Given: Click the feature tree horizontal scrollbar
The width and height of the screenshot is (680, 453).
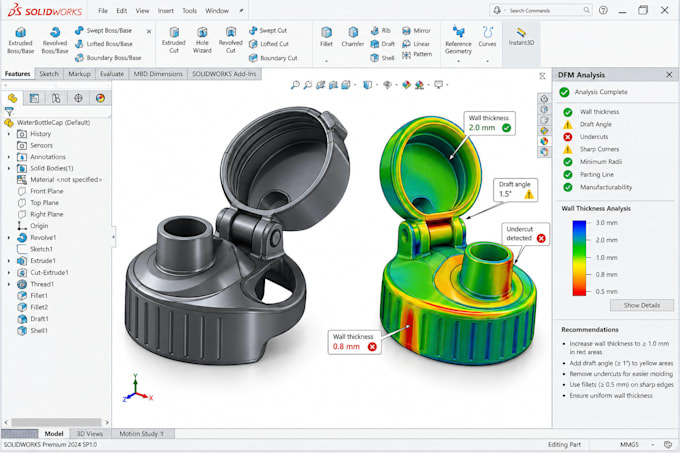Looking at the screenshot, I should pos(56,422).
